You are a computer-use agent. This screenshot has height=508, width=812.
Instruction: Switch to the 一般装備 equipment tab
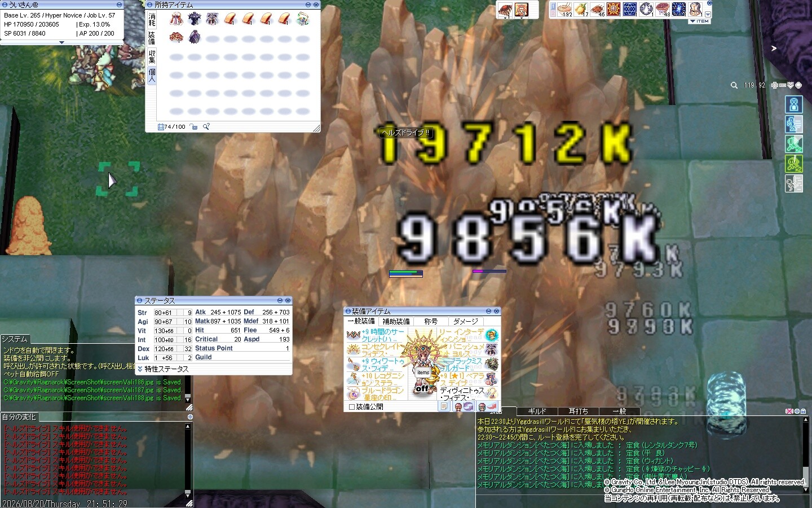click(361, 321)
